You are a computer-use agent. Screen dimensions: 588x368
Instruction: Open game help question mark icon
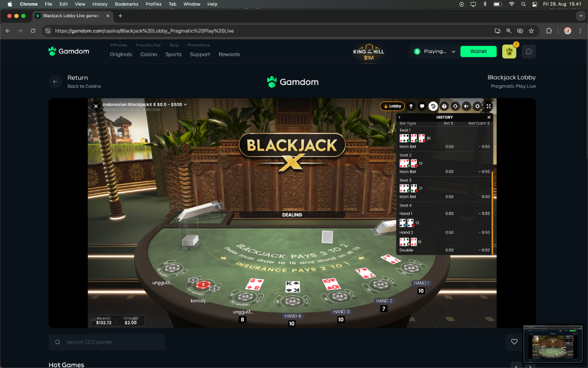click(x=444, y=106)
